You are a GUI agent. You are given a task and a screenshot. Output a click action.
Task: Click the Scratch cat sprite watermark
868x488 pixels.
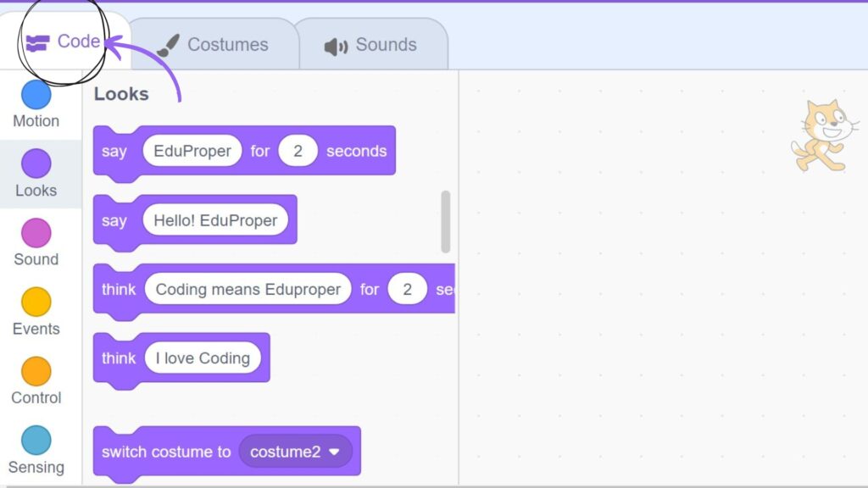point(824,136)
